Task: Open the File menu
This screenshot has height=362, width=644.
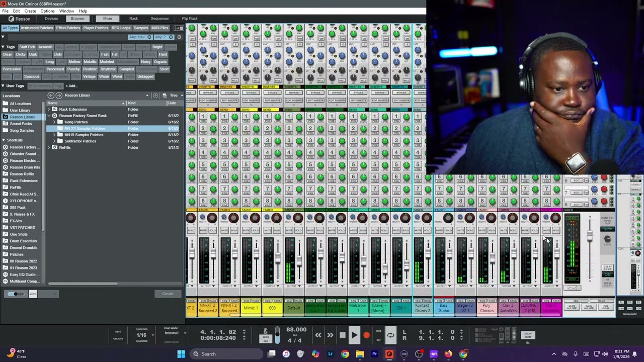Action: coord(5,11)
